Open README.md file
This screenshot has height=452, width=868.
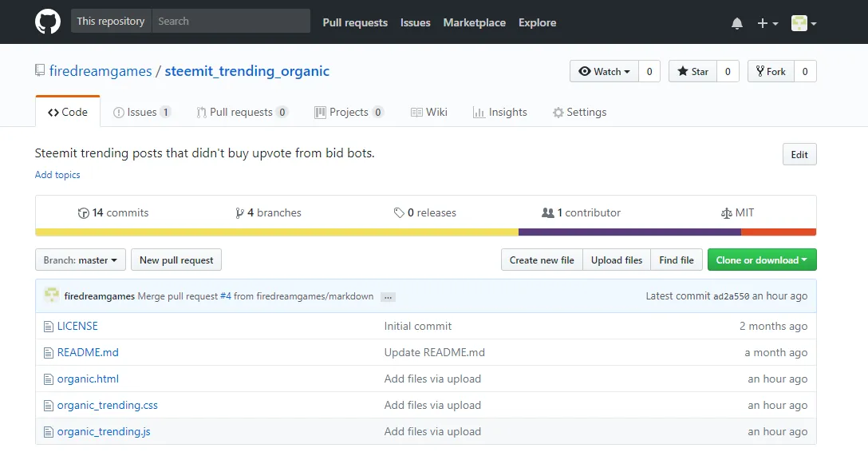click(88, 352)
